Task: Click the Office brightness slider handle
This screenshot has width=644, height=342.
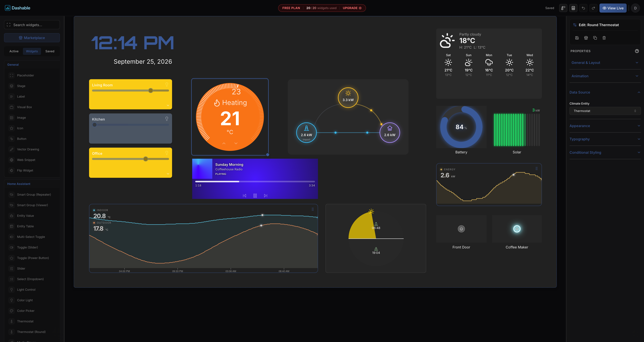Action: pyautogui.click(x=146, y=159)
